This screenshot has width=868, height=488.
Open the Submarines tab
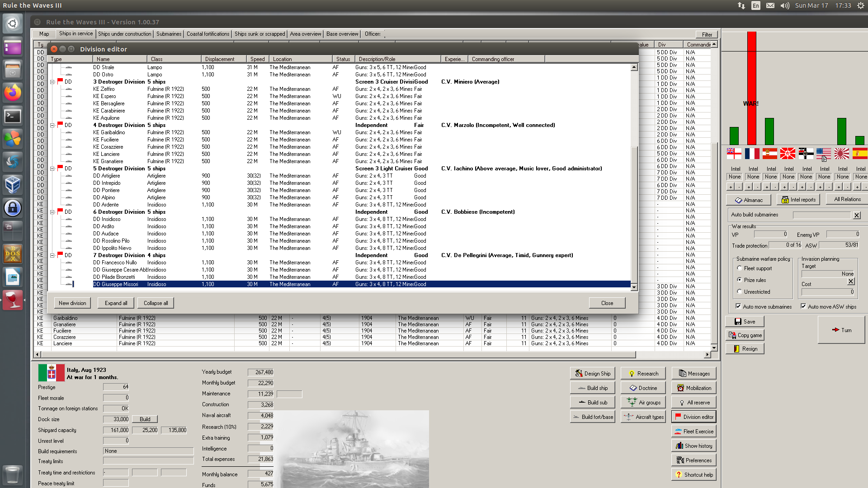point(169,34)
